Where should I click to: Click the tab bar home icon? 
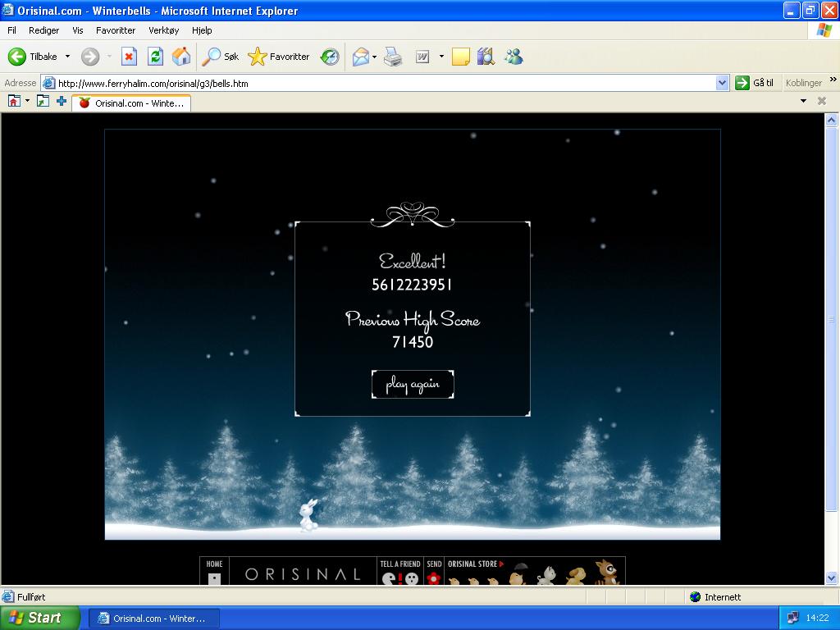coord(14,101)
